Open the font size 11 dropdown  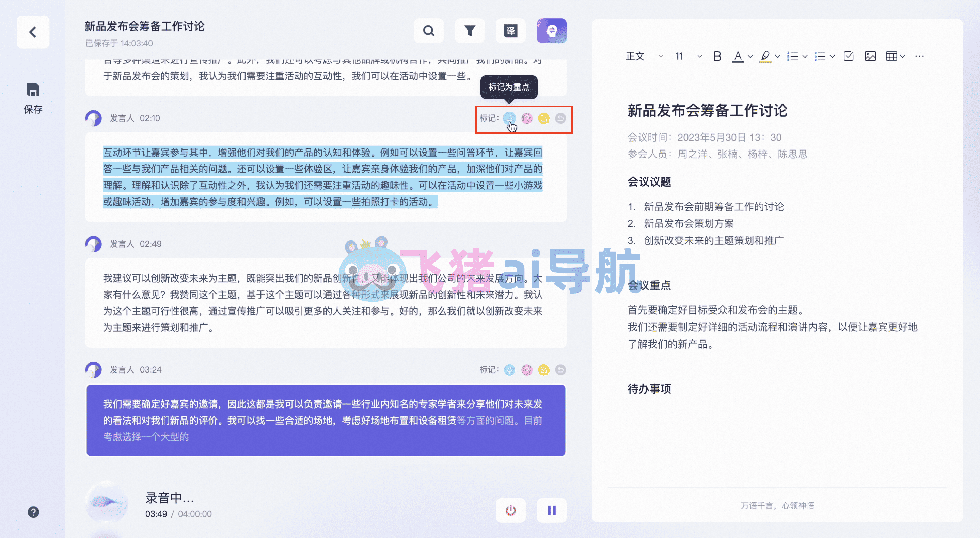click(x=688, y=56)
